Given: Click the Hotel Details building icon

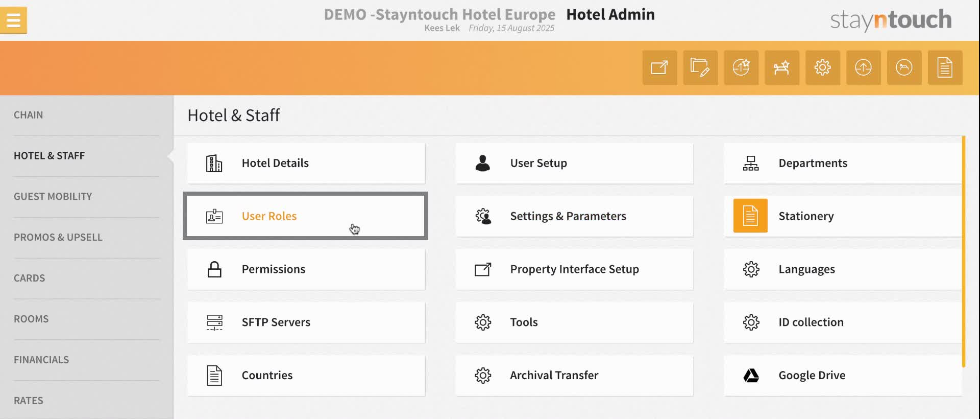Looking at the screenshot, I should [x=214, y=164].
